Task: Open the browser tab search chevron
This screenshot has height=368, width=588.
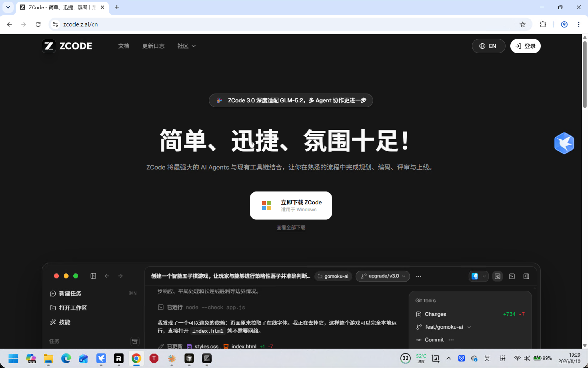Action: pos(8,7)
